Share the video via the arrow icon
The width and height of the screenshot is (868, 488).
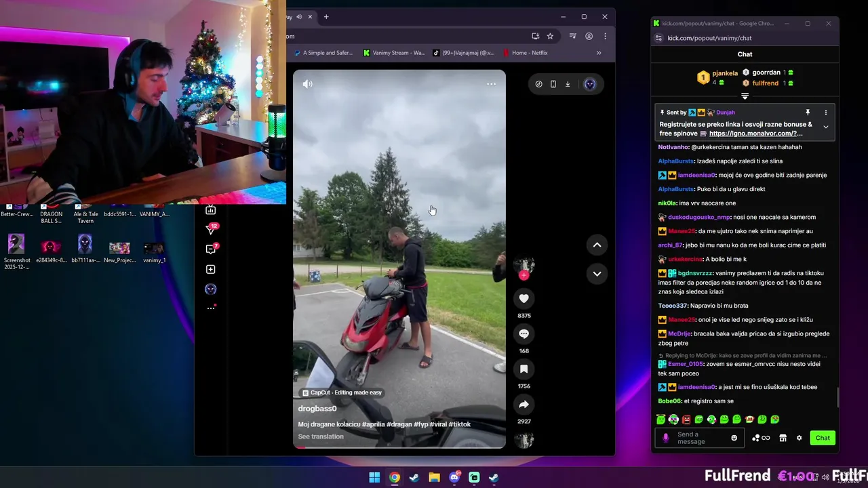pyautogui.click(x=524, y=404)
